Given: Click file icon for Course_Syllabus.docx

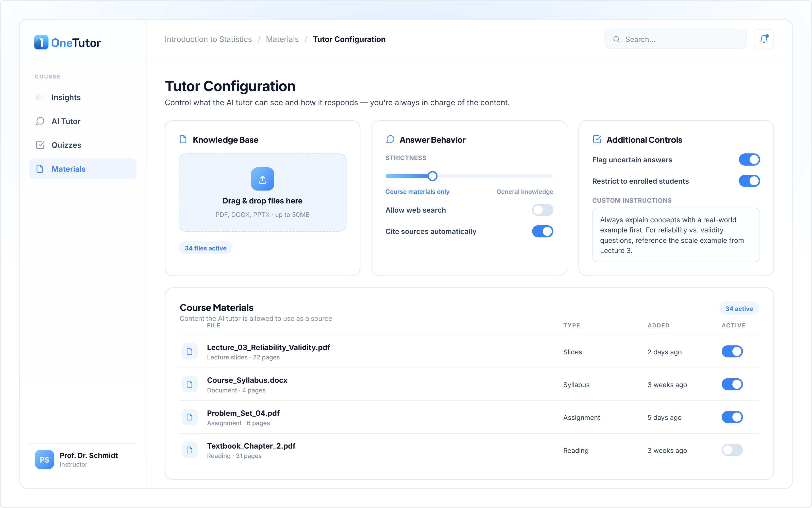Looking at the screenshot, I should coord(190,384).
